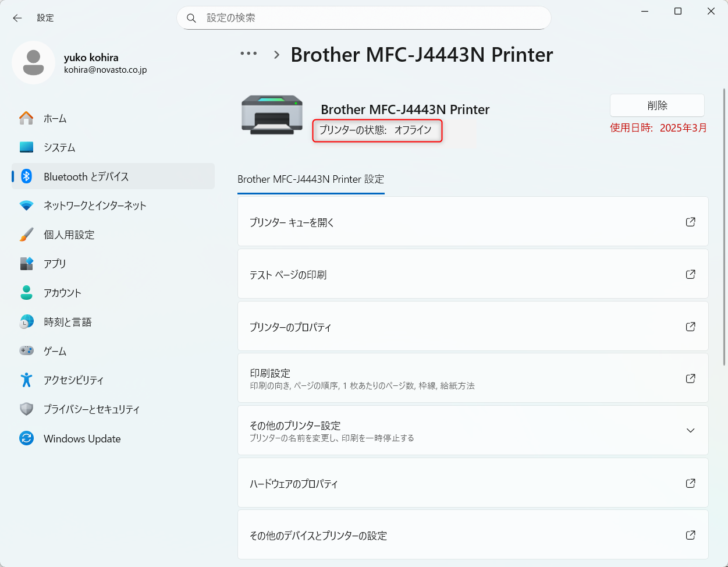Click the network Wi-Fi icon
The height and width of the screenshot is (567, 728).
[x=26, y=205]
